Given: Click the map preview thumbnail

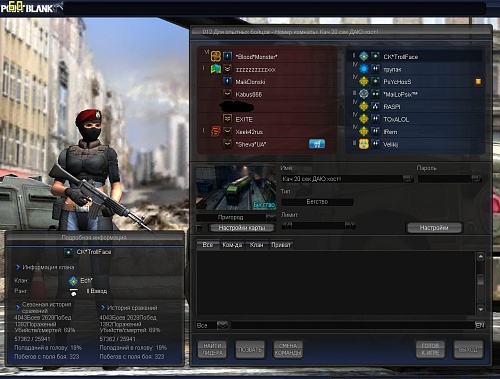Looking at the screenshot, I should coord(236,188).
